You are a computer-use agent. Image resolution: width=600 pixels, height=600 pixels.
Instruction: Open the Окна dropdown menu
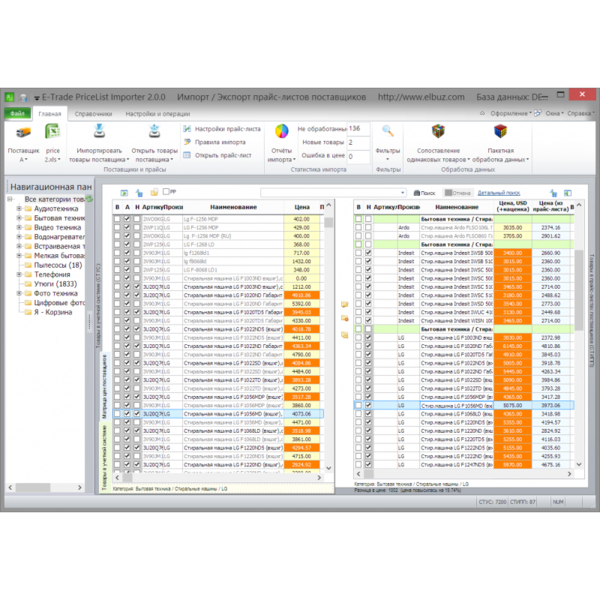pyautogui.click(x=554, y=113)
